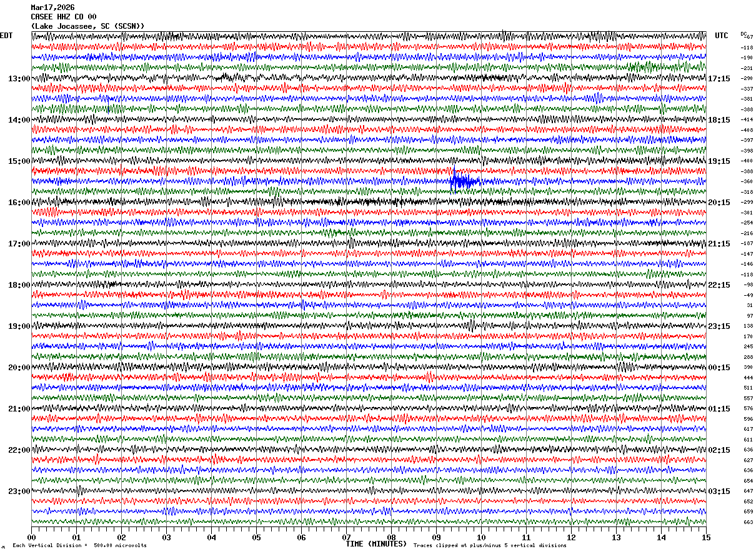Click the DC offset value -187
The image size is (756, 554).
point(747,243)
